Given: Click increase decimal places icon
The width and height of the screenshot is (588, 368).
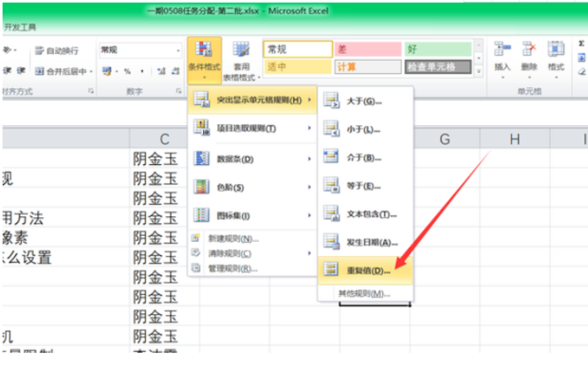Looking at the screenshot, I should click(161, 71).
